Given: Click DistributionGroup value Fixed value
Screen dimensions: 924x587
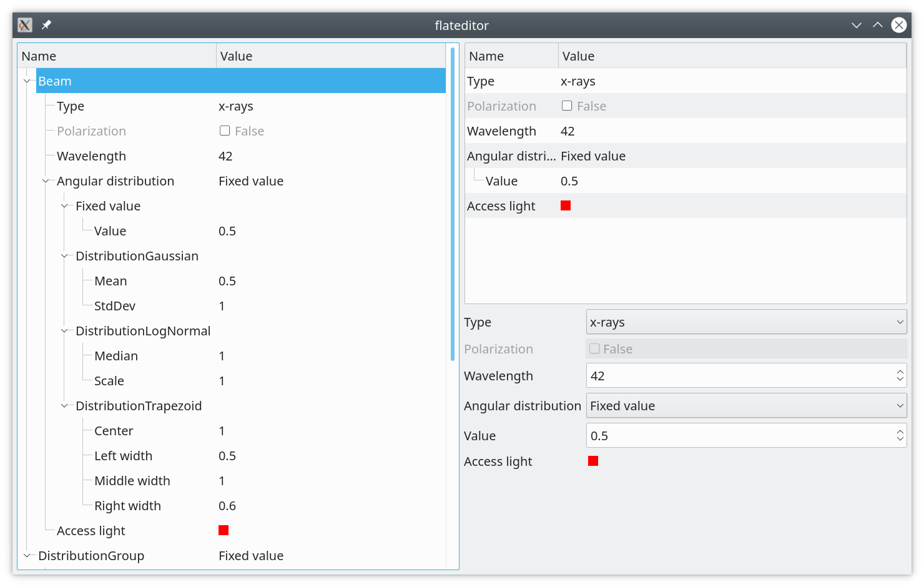Looking at the screenshot, I should click(251, 556).
